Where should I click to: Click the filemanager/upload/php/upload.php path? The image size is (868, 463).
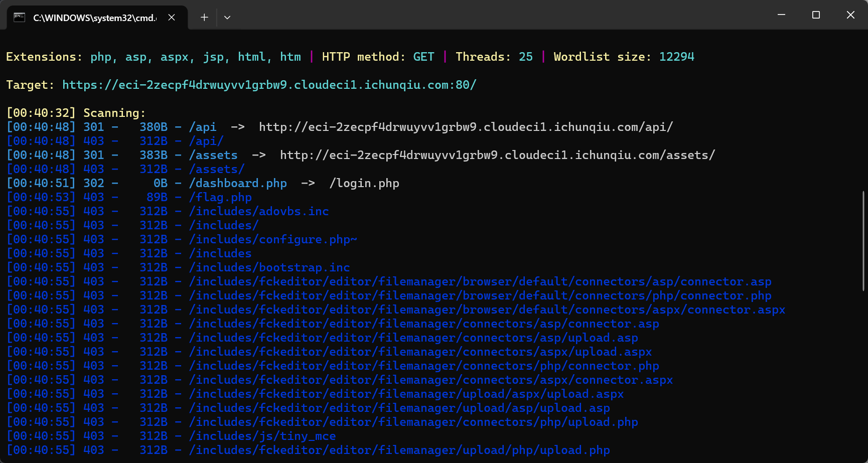tap(399, 450)
